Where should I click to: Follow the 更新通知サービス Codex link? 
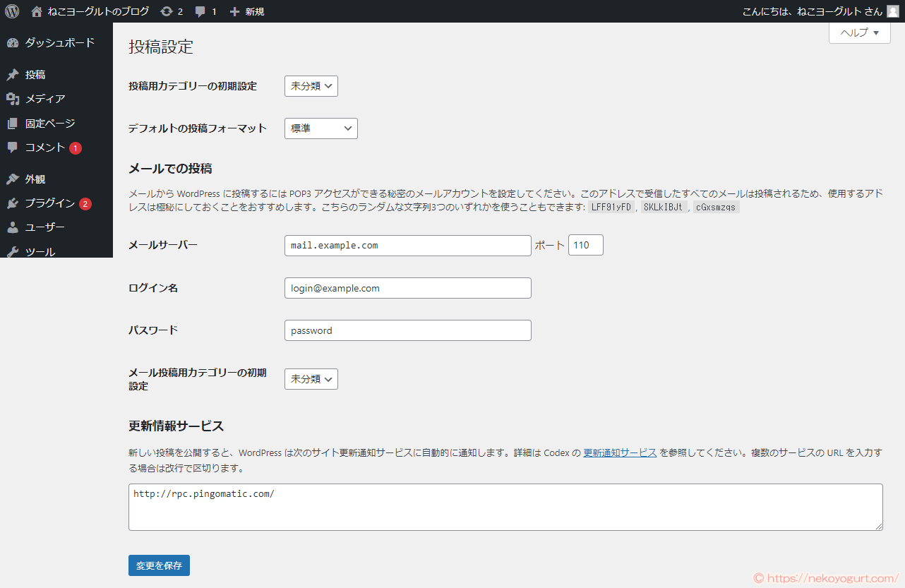[x=620, y=453]
